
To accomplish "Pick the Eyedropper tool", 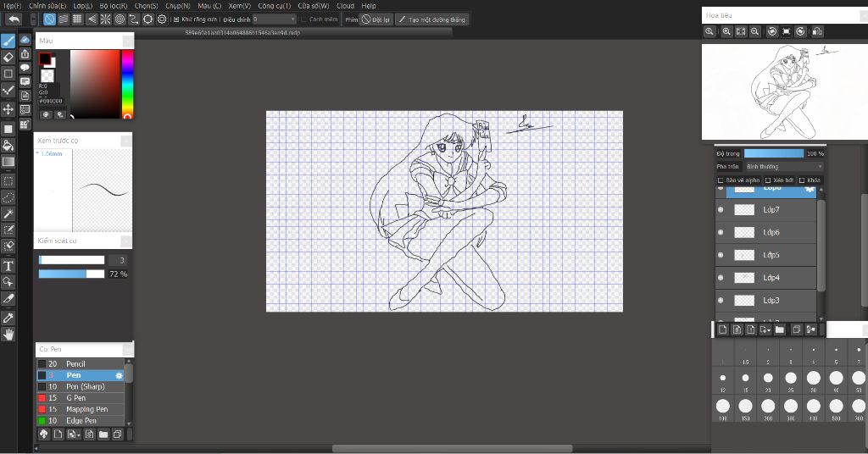I will (x=8, y=318).
